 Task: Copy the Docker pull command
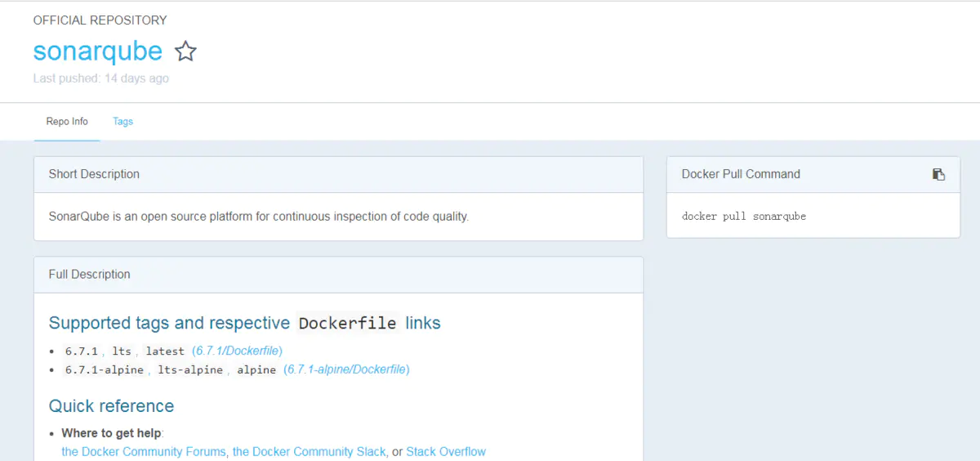pos(938,174)
